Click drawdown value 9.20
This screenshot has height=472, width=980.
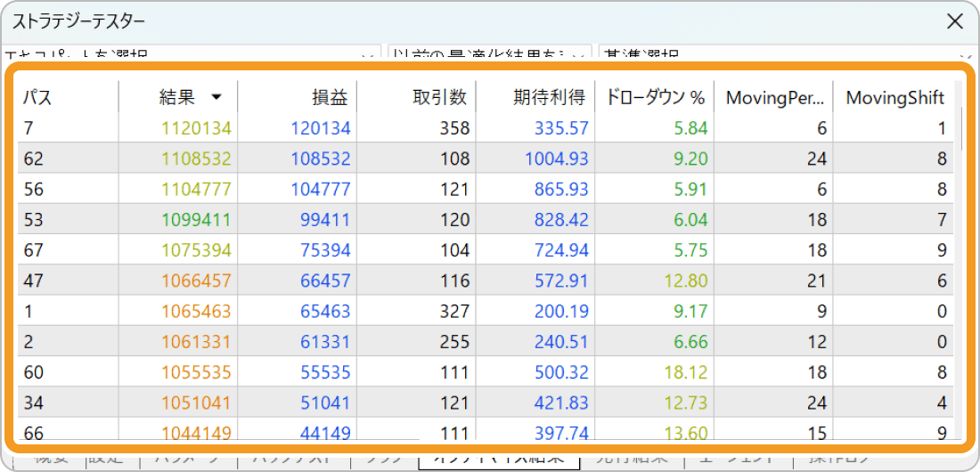coord(690,159)
